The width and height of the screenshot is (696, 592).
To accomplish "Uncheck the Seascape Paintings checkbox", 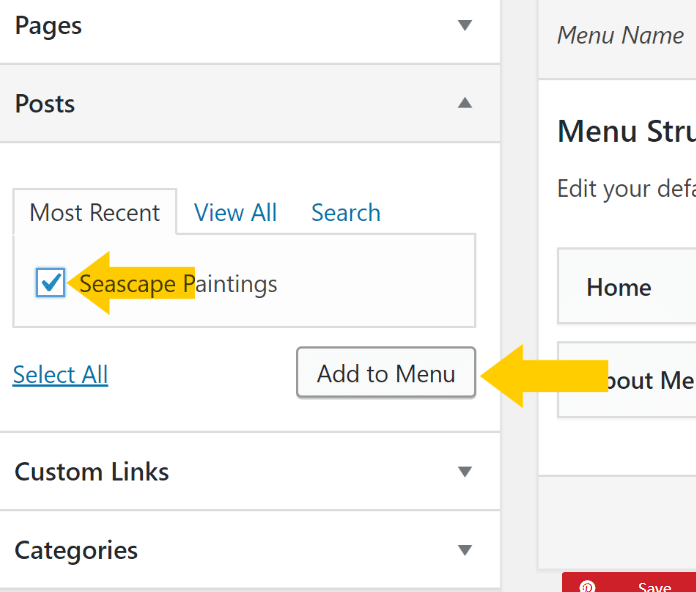I will (x=50, y=284).
